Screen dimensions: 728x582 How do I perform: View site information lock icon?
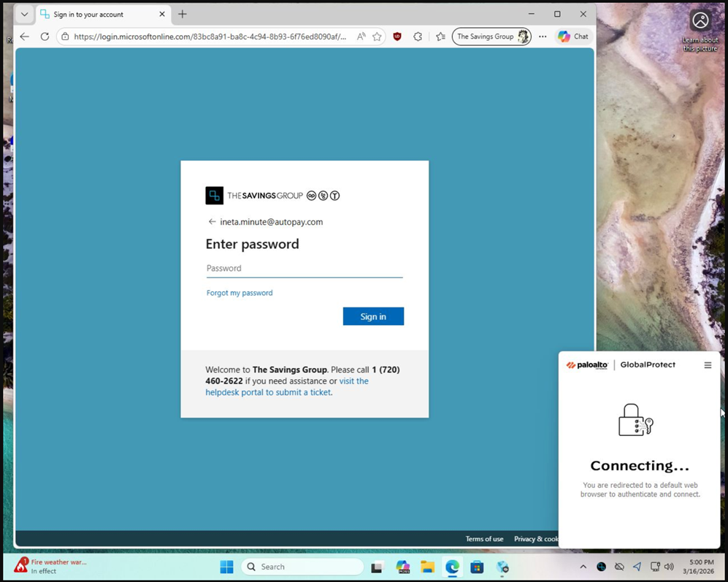pyautogui.click(x=65, y=37)
